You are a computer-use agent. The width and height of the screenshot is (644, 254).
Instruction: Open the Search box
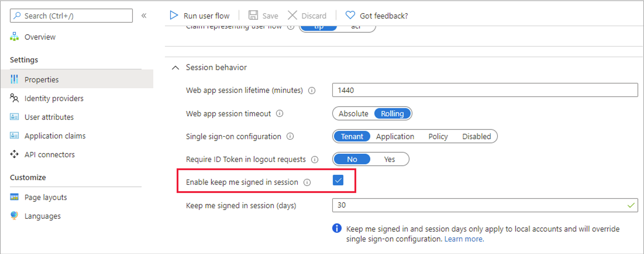click(71, 15)
